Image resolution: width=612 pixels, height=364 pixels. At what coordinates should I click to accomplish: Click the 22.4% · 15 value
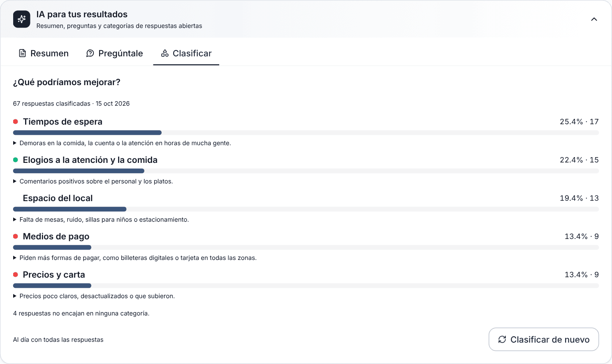click(x=579, y=160)
